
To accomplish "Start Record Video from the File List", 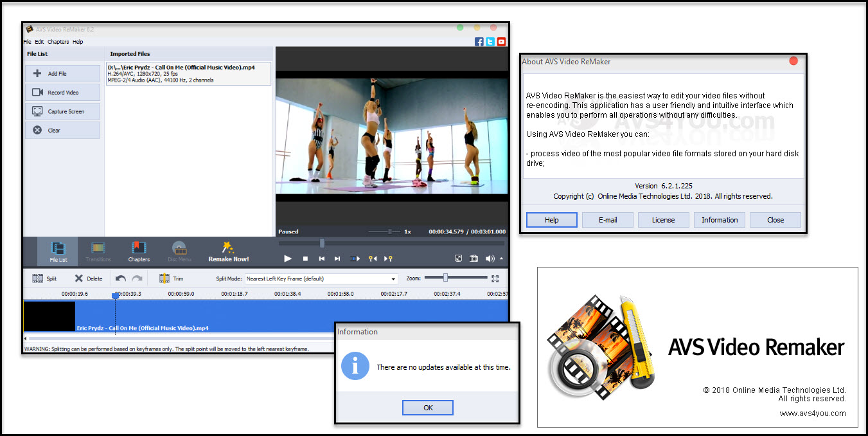I will (x=62, y=93).
